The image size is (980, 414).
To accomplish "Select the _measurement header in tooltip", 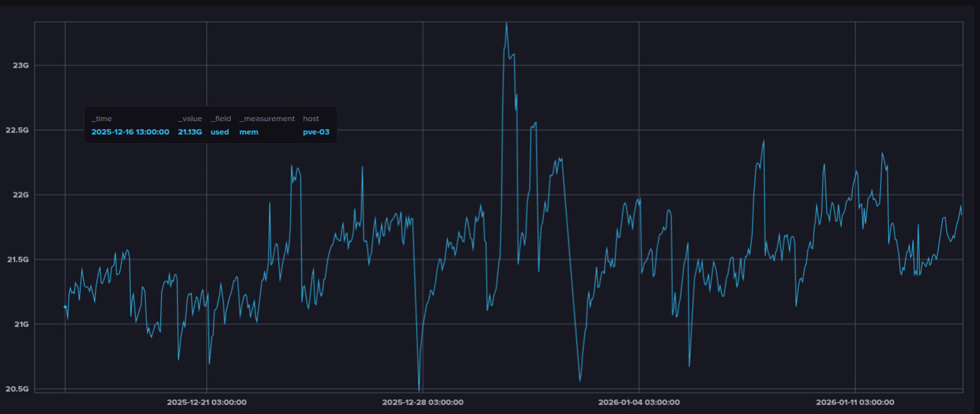I will 266,118.
